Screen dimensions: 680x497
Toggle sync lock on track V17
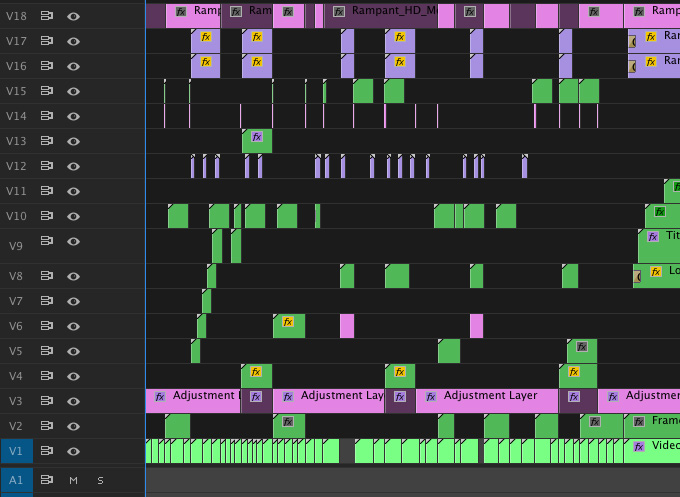tap(46, 41)
